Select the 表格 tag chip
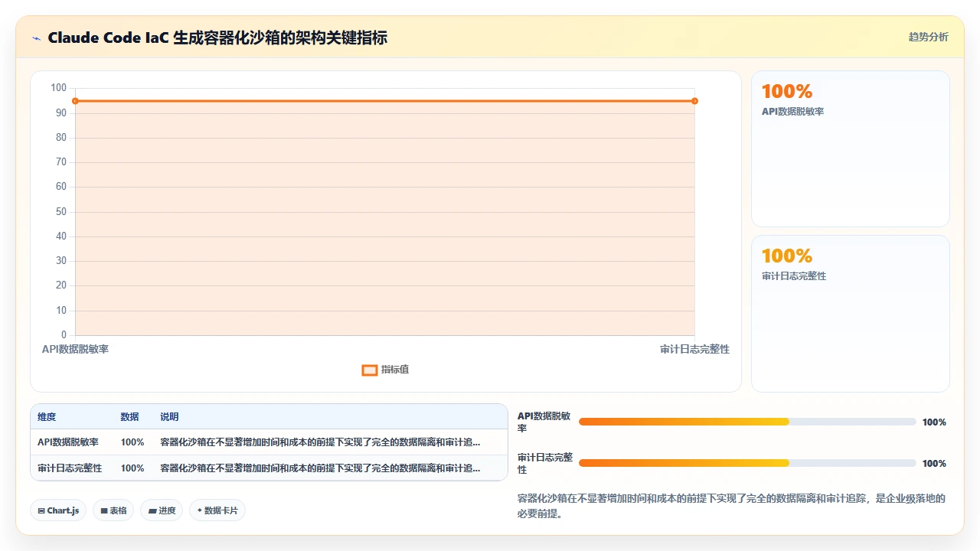 [113, 510]
